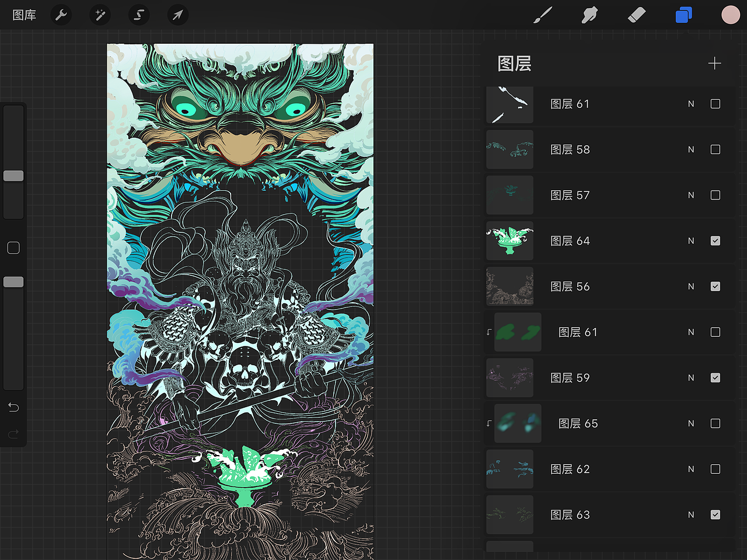Select the layer named 图层 64

pos(570,241)
